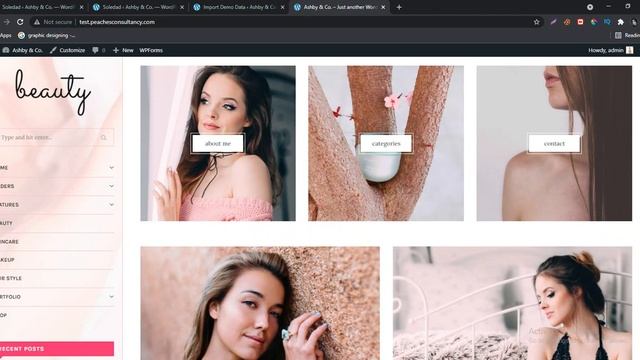The height and width of the screenshot is (360, 640).
Task: Click the plus icon beside New
Action: (x=116, y=50)
